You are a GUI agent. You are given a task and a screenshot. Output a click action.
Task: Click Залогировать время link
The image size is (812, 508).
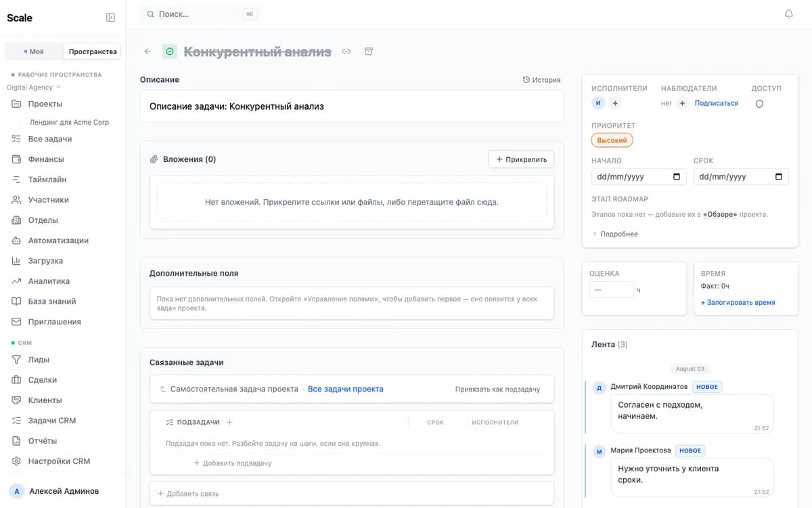(x=738, y=302)
